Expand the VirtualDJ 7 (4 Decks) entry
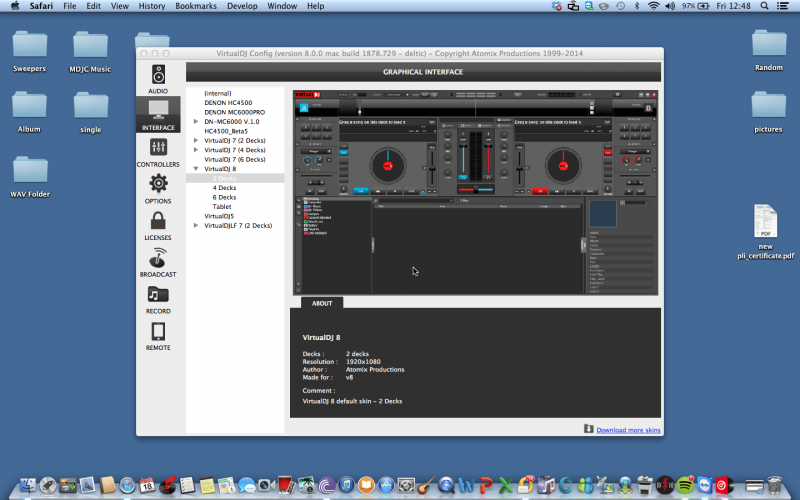Screen dimensions: 800x500 pyautogui.click(x=196, y=150)
